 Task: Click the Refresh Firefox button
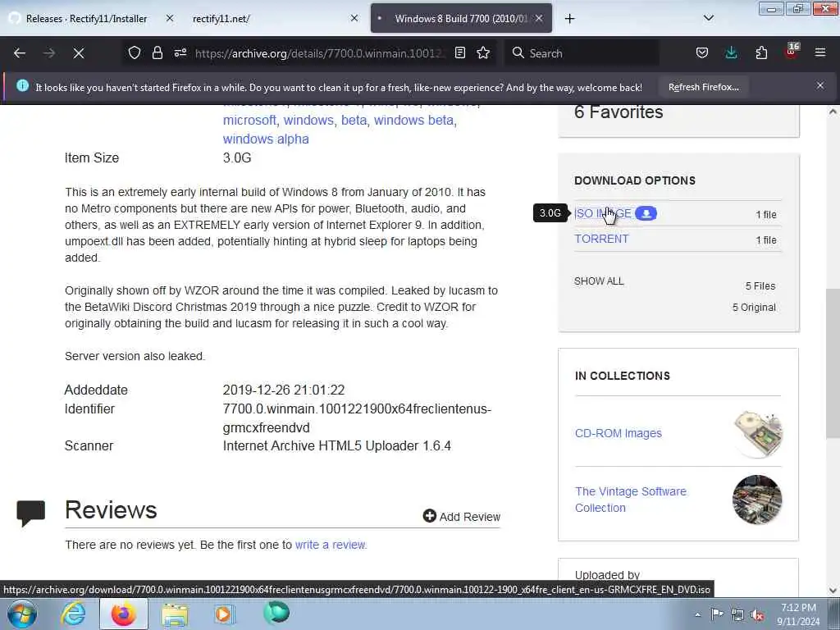pyautogui.click(x=703, y=87)
